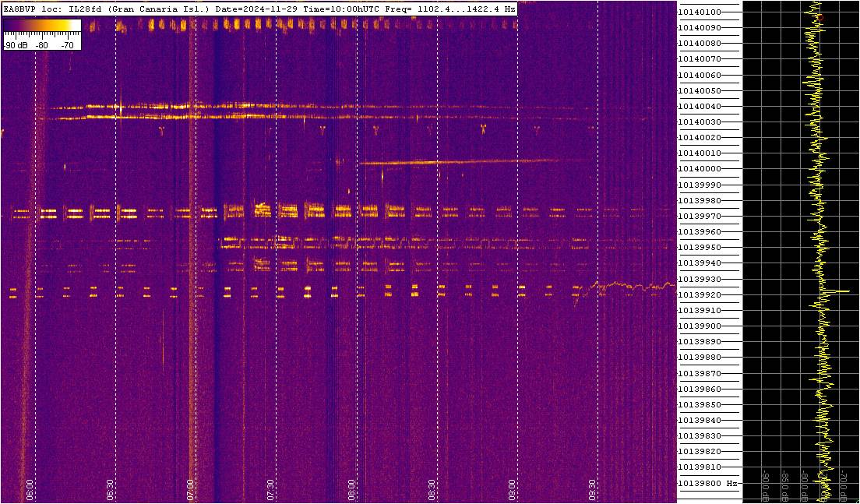Image resolution: width=860 pixels, height=504 pixels.
Task: Click frequency label 10140010
Action: tap(699, 153)
